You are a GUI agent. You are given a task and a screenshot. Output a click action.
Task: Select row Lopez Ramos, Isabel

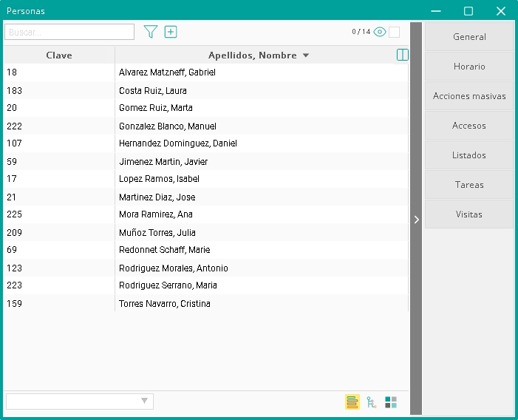tap(206, 179)
